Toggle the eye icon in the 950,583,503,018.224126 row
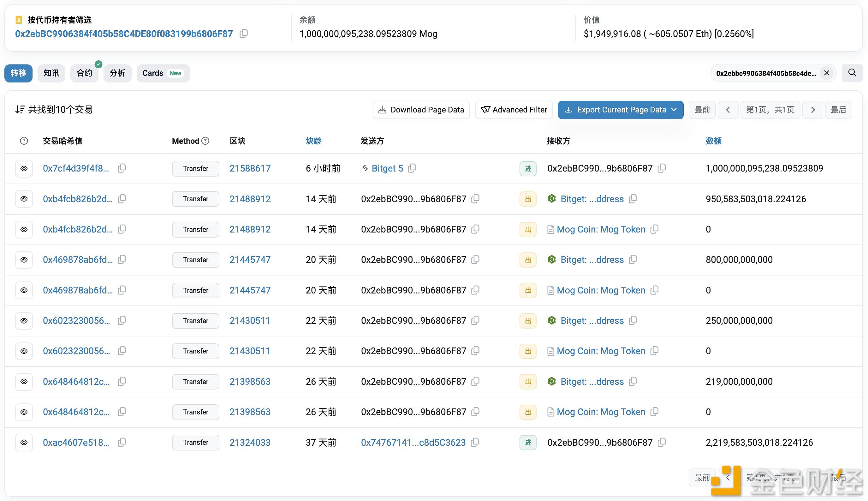868x501 pixels. 24,199
